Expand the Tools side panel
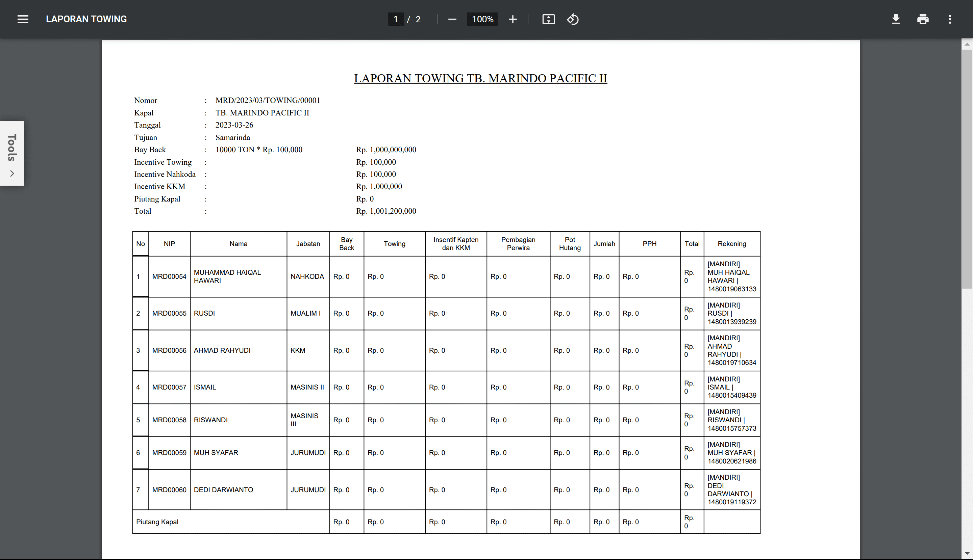 click(12, 148)
